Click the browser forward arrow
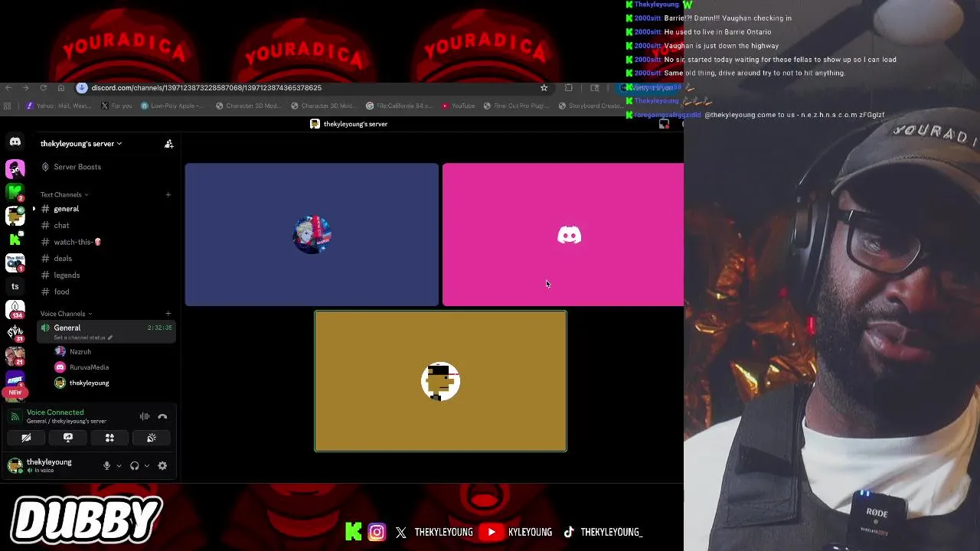The width and height of the screenshot is (980, 551). [26, 88]
